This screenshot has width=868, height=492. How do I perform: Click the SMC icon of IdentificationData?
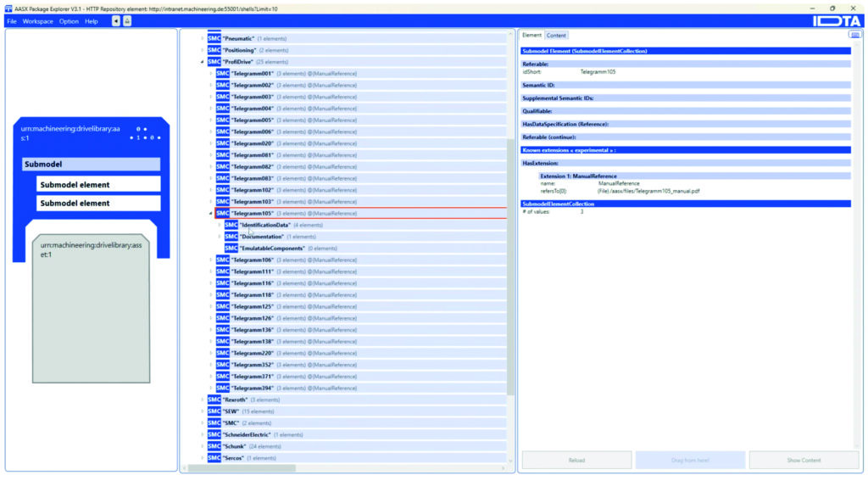click(231, 225)
